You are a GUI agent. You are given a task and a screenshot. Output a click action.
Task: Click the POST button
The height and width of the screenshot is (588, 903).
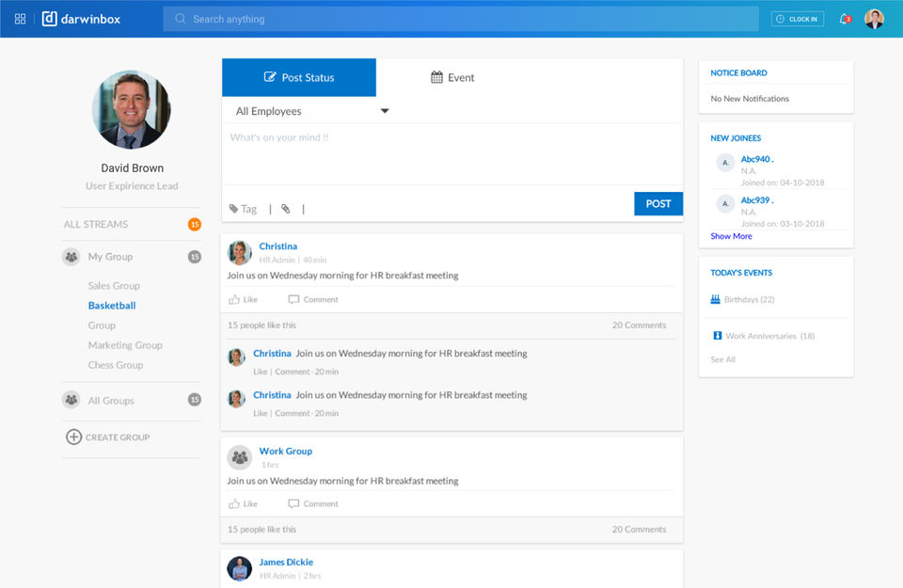click(x=658, y=204)
